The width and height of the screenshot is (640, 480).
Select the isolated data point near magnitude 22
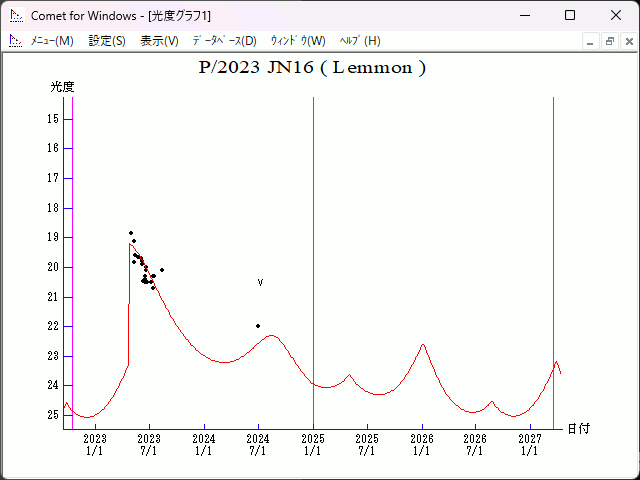tap(258, 326)
